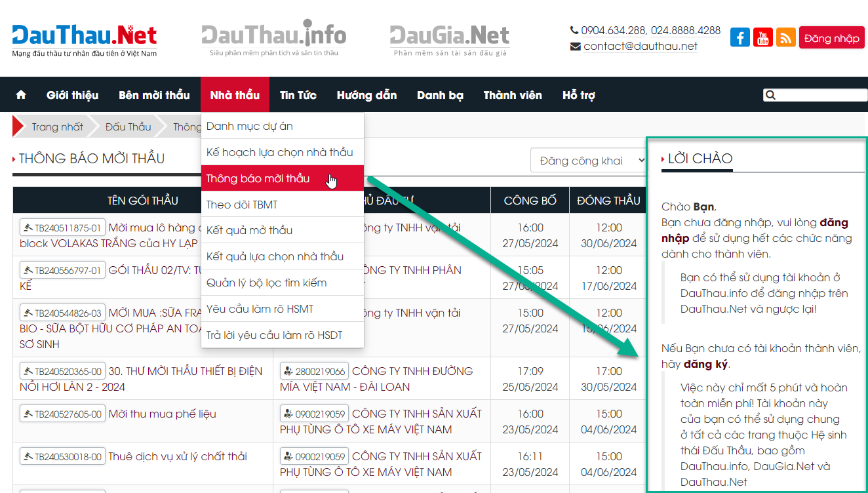This screenshot has width=868, height=493.
Task: Click tender code TB240556797-01
Action: coord(62,271)
